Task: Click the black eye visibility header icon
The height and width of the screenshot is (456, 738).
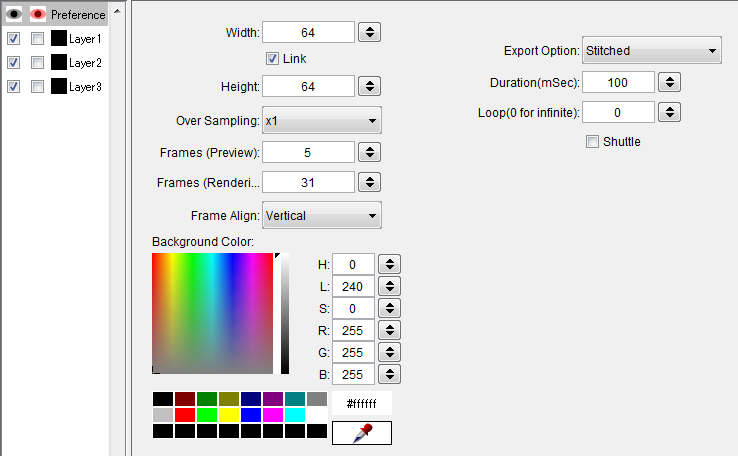Action: pyautogui.click(x=14, y=15)
